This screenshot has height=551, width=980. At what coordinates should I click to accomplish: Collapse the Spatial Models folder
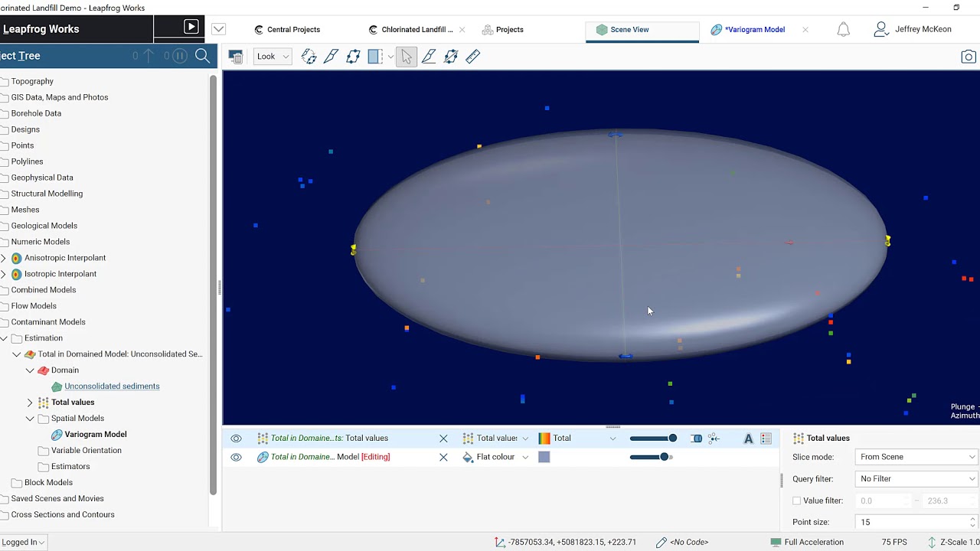[30, 419]
